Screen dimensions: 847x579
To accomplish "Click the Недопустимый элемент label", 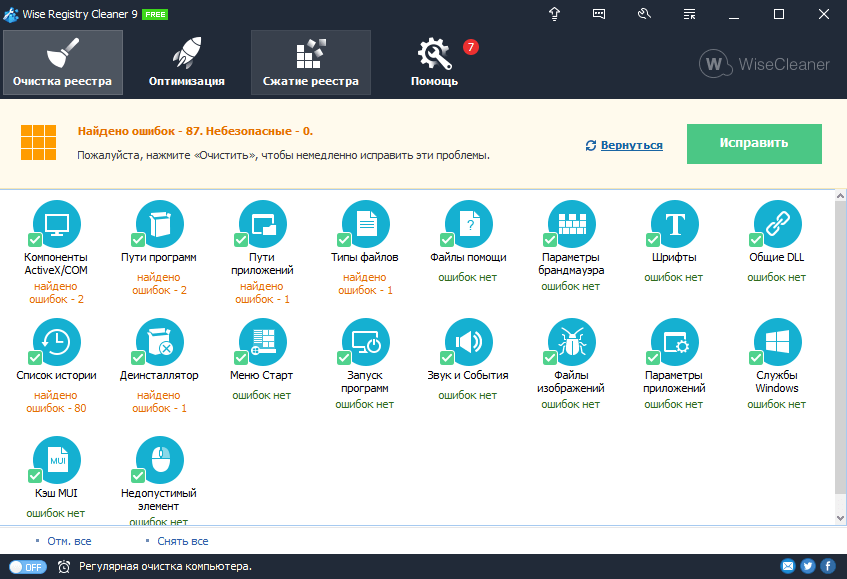I will pyautogui.click(x=159, y=500).
